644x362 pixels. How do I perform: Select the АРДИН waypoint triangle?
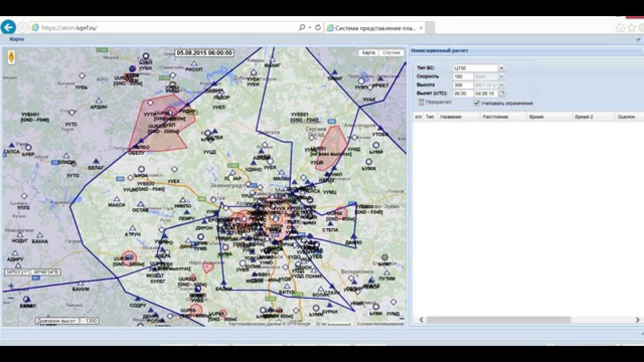99,101
